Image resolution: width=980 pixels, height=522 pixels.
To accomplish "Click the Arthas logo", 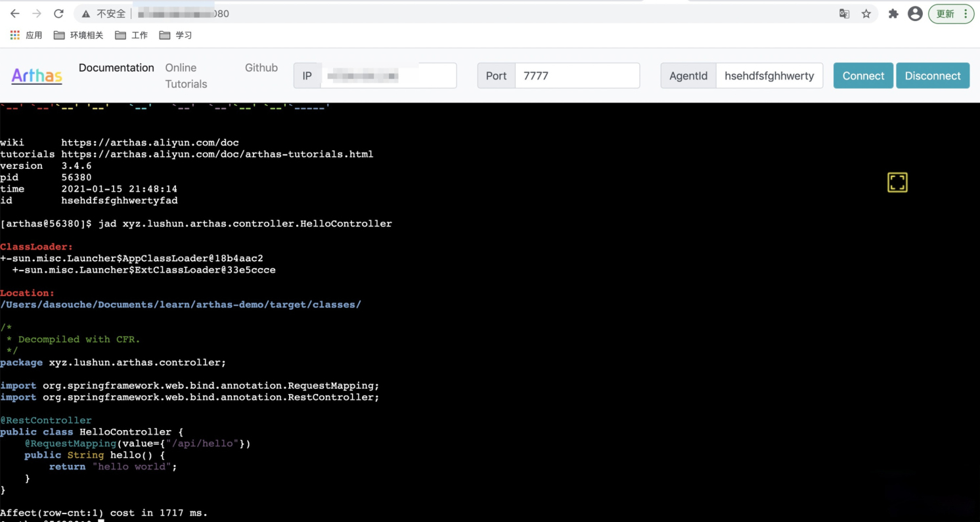I will click(x=37, y=76).
